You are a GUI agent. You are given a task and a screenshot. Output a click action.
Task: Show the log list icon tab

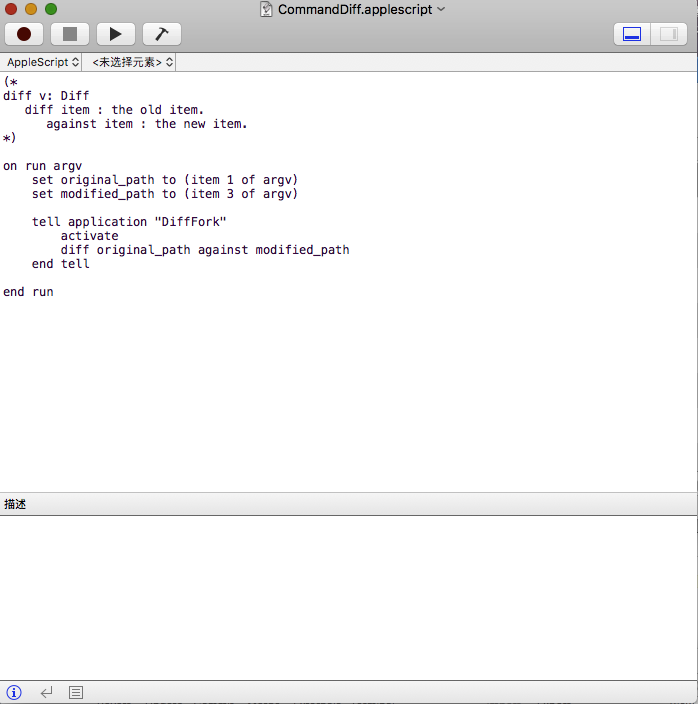pos(76,692)
